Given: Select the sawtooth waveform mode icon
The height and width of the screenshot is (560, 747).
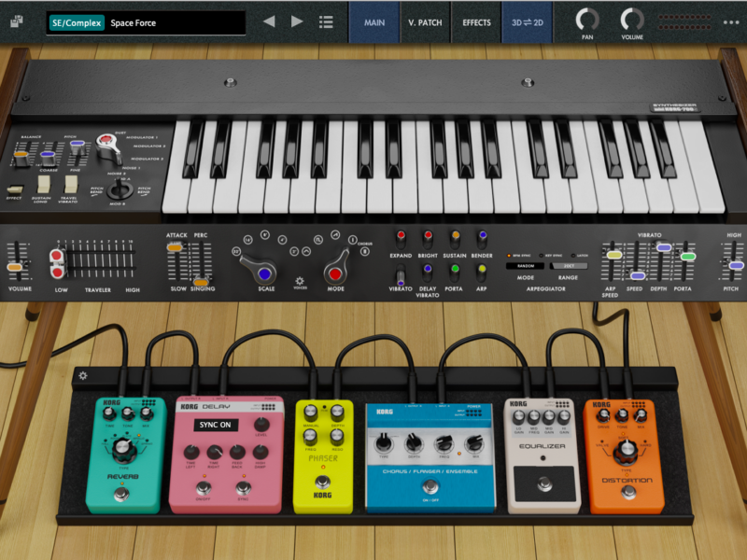Looking at the screenshot, I should coord(335,235).
